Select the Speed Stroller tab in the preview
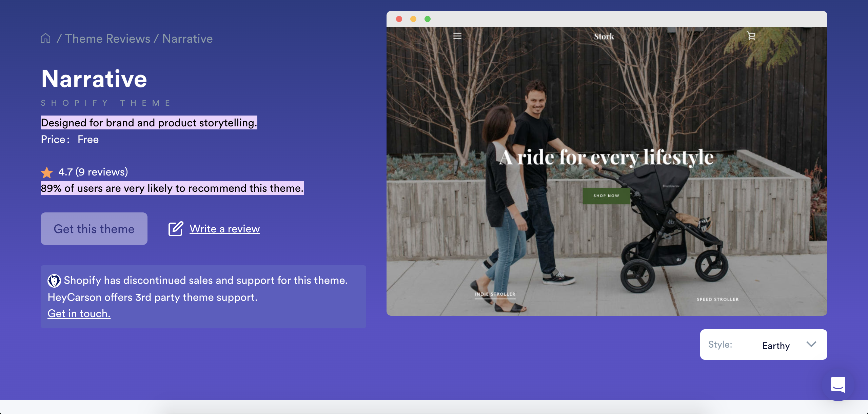 [717, 299]
